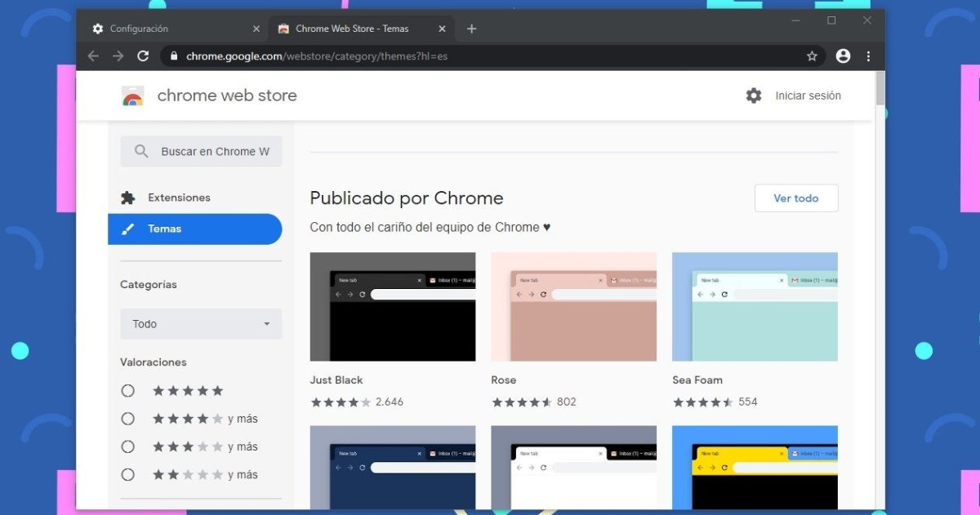The width and height of the screenshot is (980, 515).
Task: Bookmark this page with the star icon
Action: (812, 56)
